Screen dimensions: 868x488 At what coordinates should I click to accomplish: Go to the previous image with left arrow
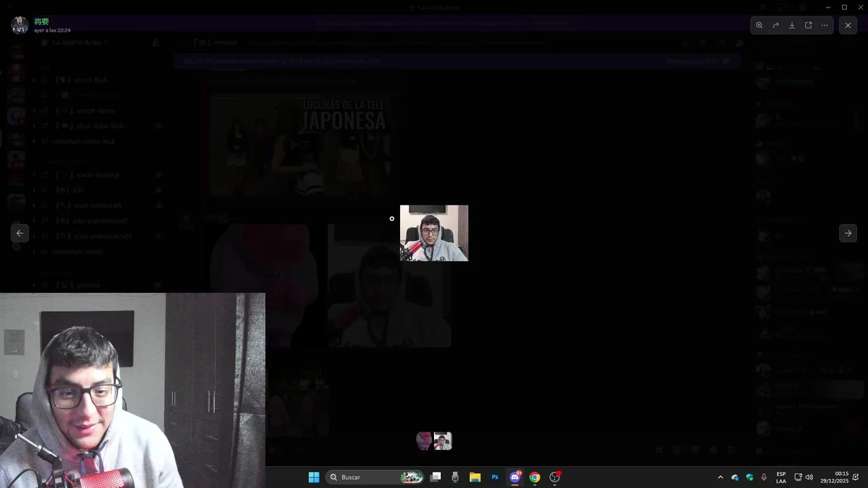[x=20, y=232]
